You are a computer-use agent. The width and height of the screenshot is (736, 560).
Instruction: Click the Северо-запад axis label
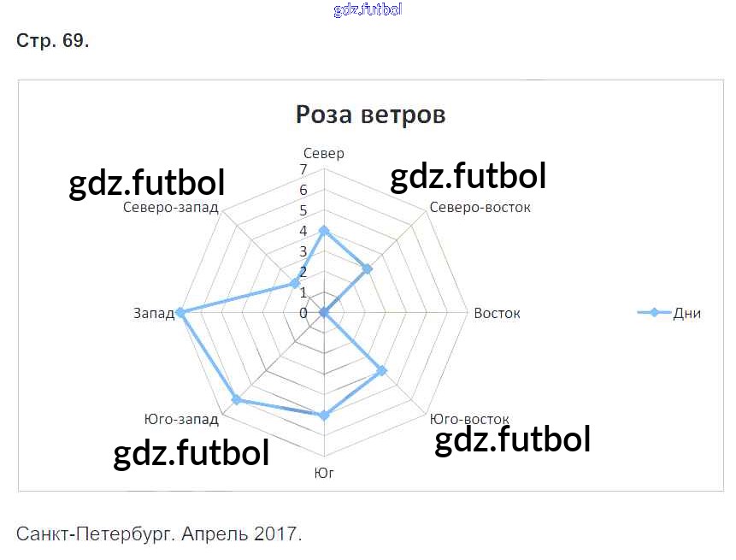170,207
